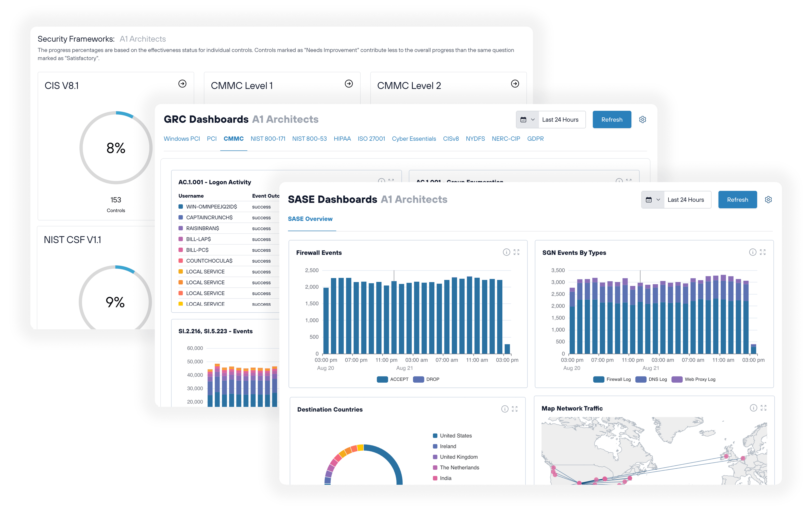Select the HIPAA dashboard tab
Image resolution: width=812 pixels, height=511 pixels.
[342, 139]
